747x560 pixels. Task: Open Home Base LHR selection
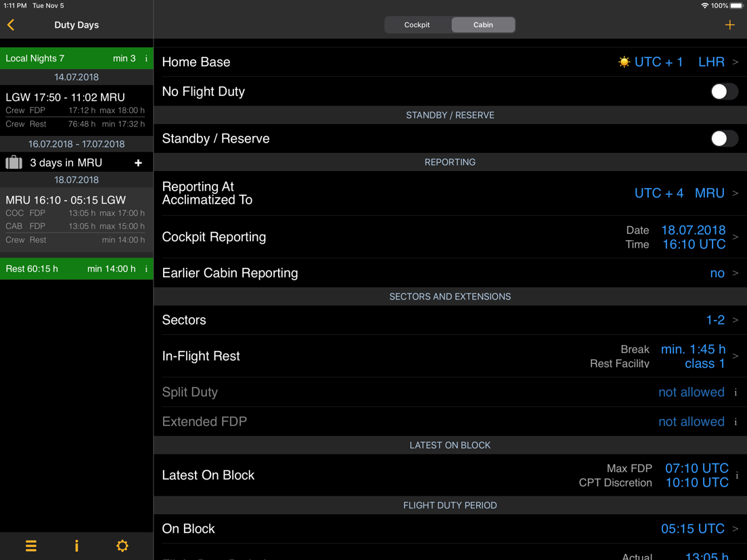coord(450,62)
